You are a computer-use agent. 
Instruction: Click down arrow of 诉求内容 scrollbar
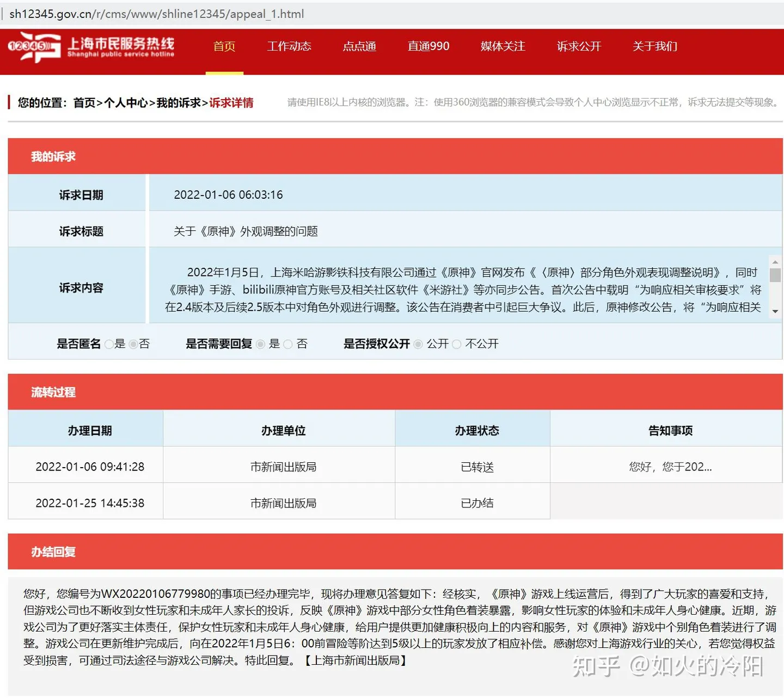click(775, 311)
